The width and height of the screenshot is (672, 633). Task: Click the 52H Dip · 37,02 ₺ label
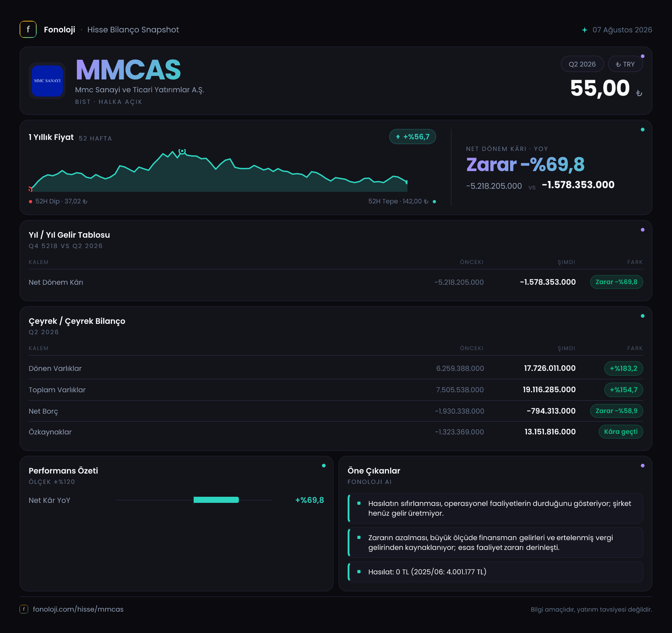click(61, 201)
